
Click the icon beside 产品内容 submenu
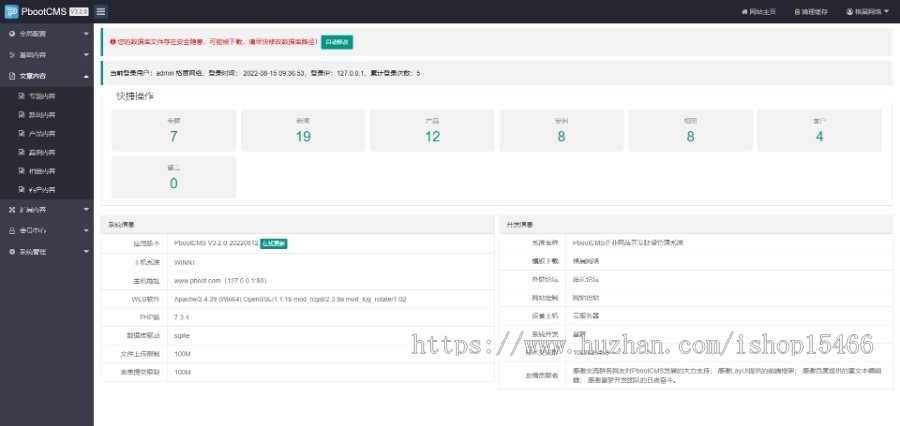pyautogui.click(x=22, y=134)
